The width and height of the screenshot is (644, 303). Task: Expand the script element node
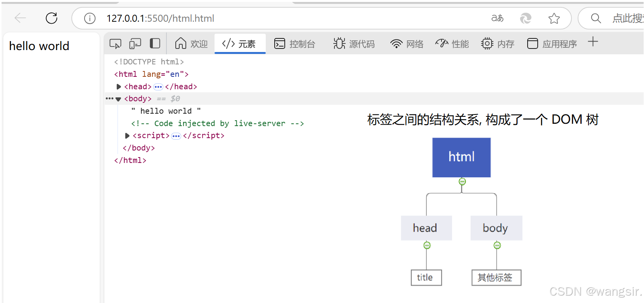point(127,136)
